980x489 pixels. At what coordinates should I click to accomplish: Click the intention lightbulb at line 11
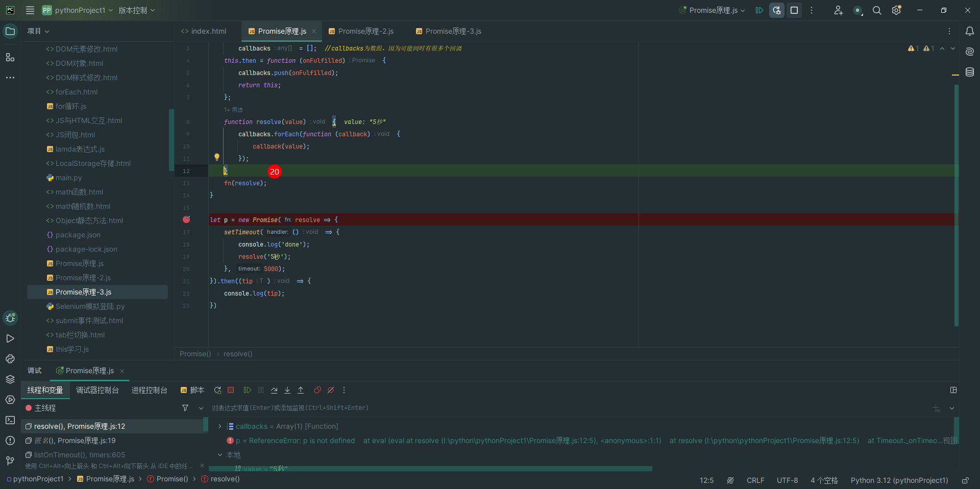coord(216,157)
